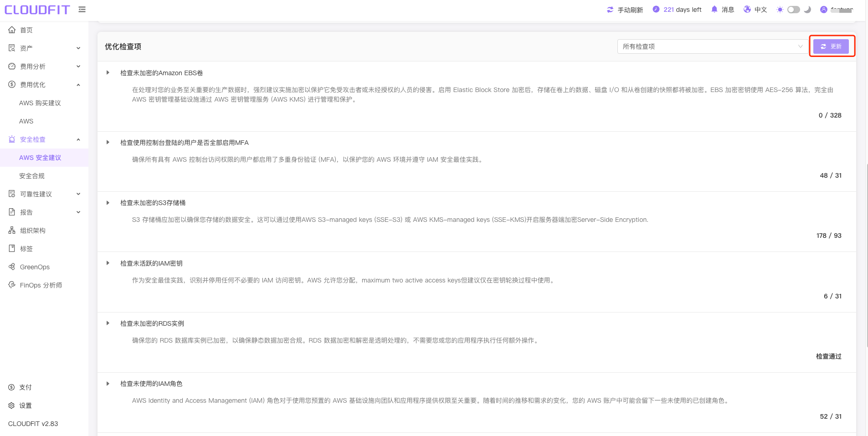Click the 更新 update button
Image resolution: width=868 pixels, height=436 pixels.
coord(831,46)
